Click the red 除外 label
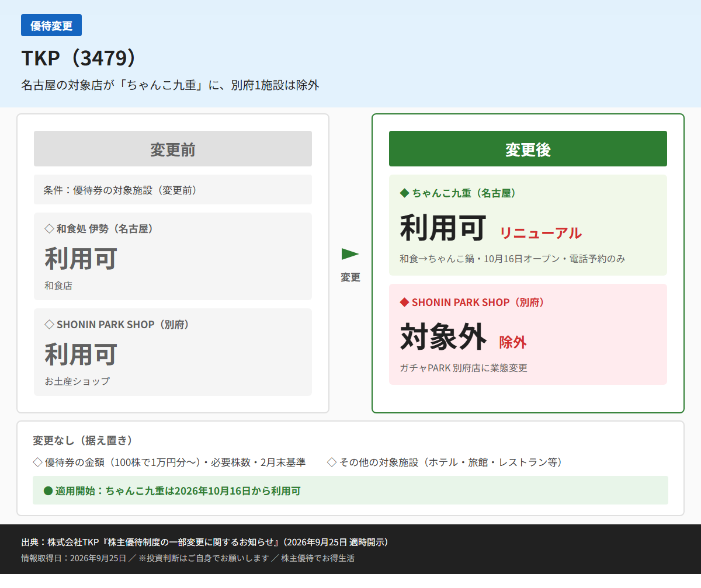Viewport: 701px width, 588px height. point(513,342)
